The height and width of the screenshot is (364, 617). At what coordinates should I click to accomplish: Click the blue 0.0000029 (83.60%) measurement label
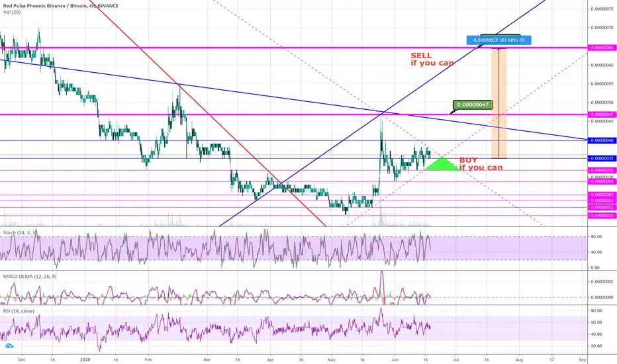(x=498, y=40)
